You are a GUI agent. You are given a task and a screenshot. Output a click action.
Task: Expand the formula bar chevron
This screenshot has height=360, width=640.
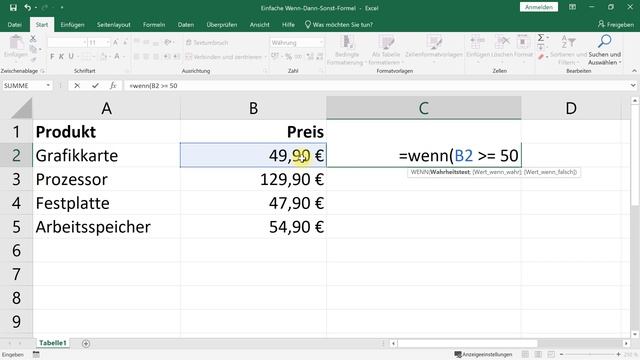click(x=633, y=85)
